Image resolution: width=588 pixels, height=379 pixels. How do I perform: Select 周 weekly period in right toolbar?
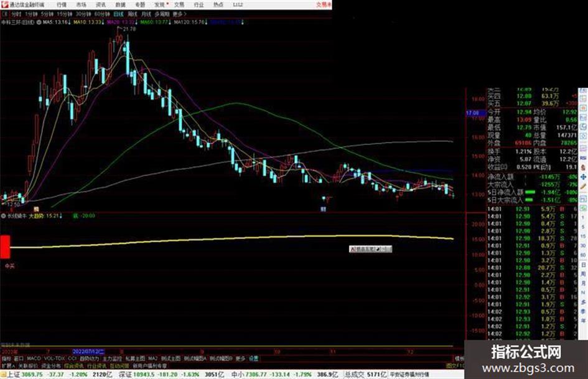(x=583, y=274)
